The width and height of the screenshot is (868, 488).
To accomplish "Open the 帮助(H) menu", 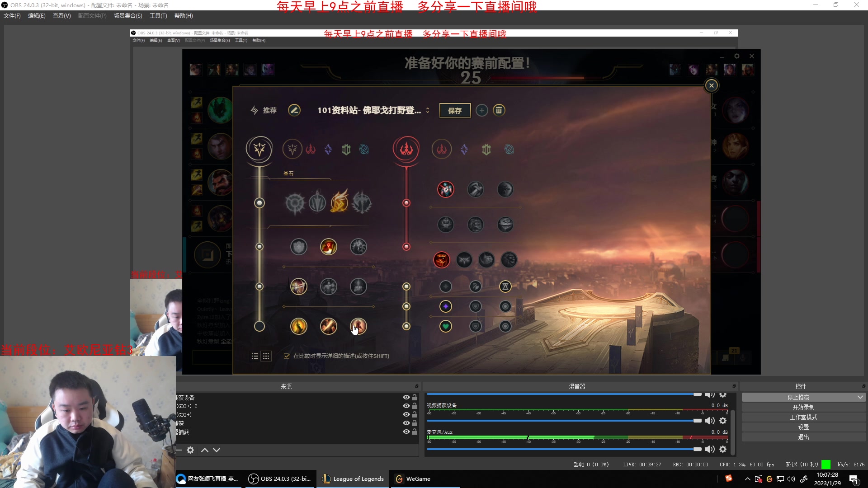I will tap(184, 16).
